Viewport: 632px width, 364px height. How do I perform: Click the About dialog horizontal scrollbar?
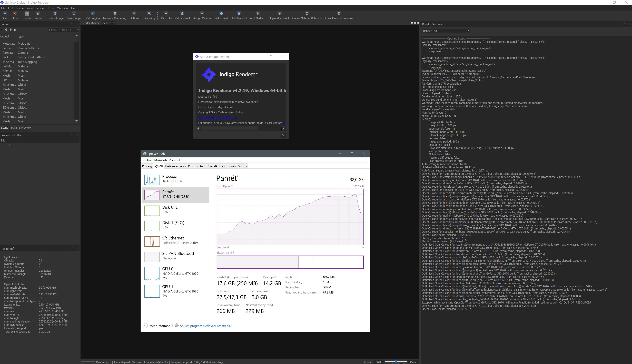229,128
